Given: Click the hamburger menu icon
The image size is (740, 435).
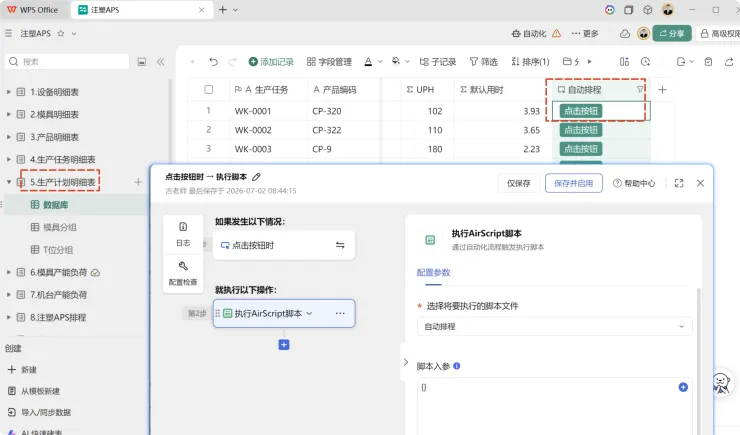Looking at the screenshot, I should 8,33.
